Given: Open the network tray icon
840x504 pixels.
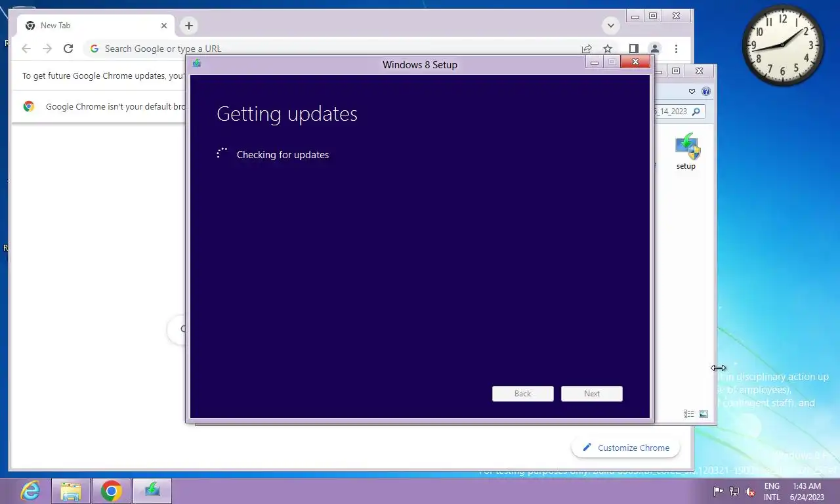Looking at the screenshot, I should click(734, 492).
